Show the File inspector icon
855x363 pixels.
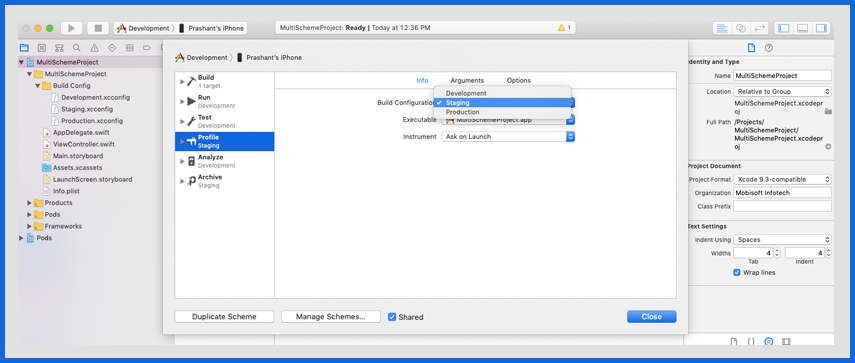(751, 48)
